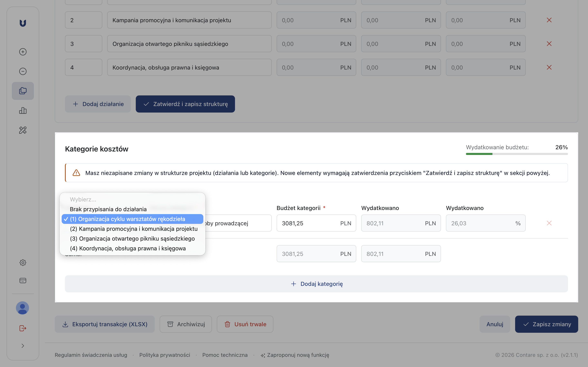This screenshot has height=367, width=588.
Task: Select 'Brak przypisania do działania' option
Action: tap(108, 209)
